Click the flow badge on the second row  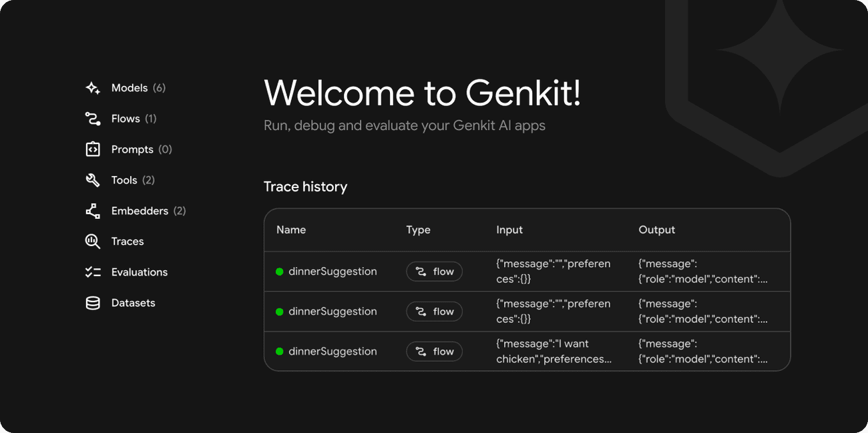coord(434,312)
